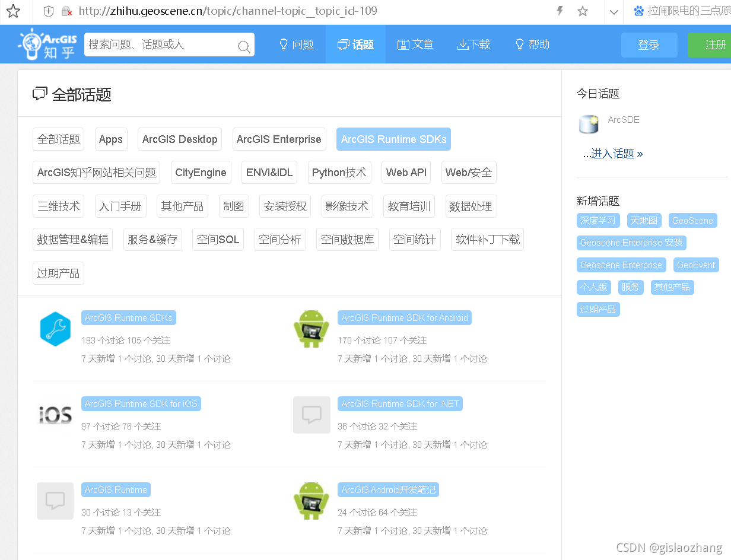Open the 深度学习 new topic tag
This screenshot has width=731, height=560.
tap(598, 221)
